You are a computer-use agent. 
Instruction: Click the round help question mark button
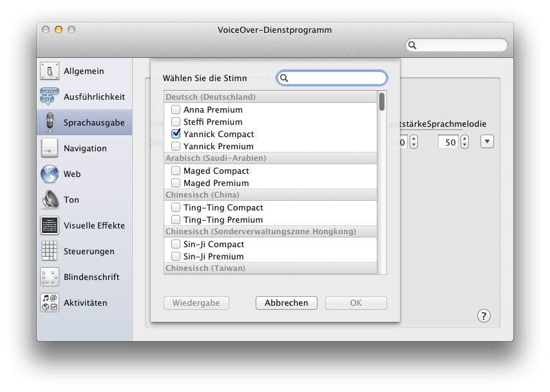484,315
